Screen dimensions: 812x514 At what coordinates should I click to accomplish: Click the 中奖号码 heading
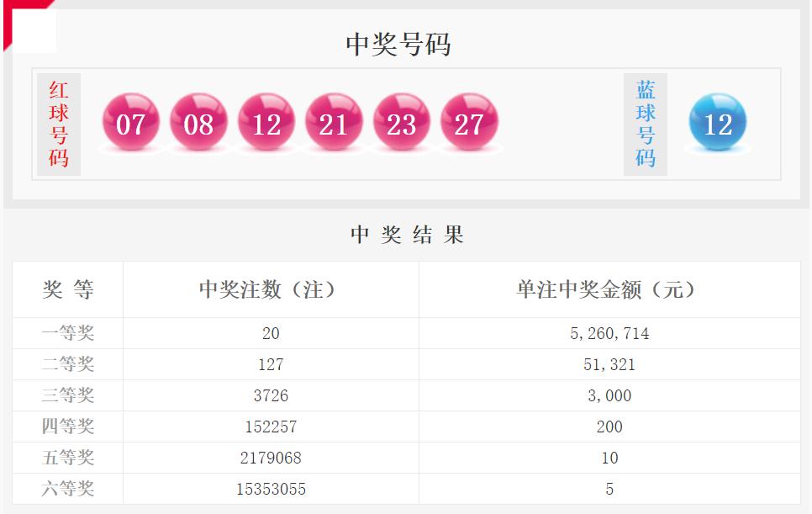(398, 44)
